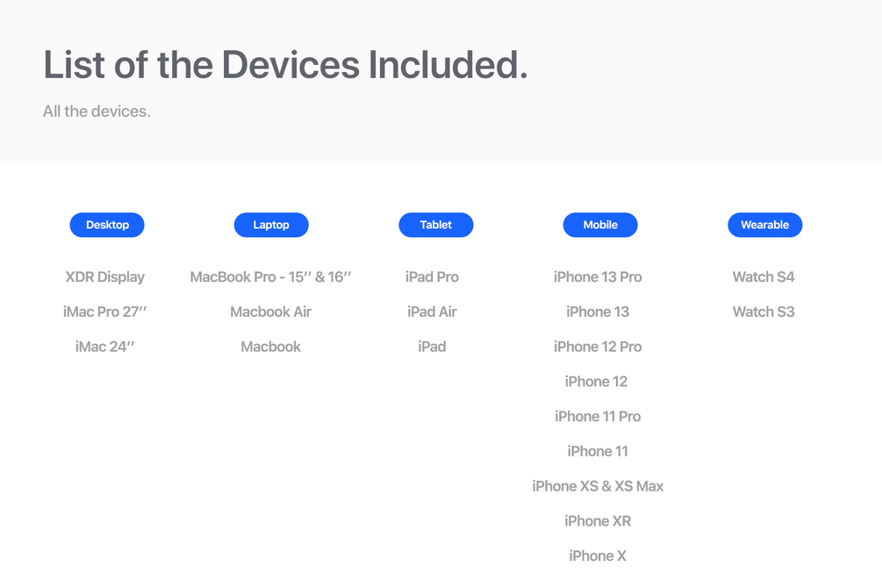Click the XDR Display entry
Screen dimensions: 882x588
coord(105,277)
